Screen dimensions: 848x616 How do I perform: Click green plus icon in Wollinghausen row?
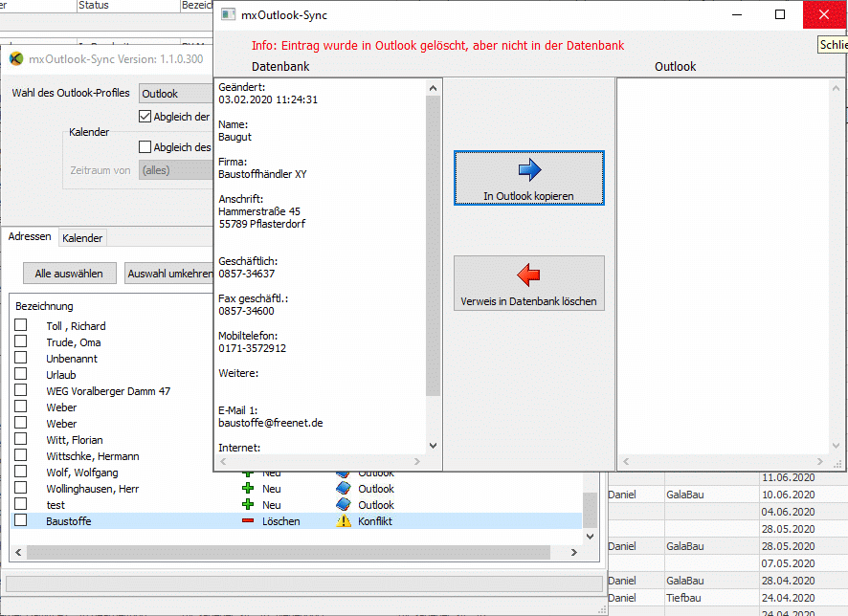[x=248, y=488]
